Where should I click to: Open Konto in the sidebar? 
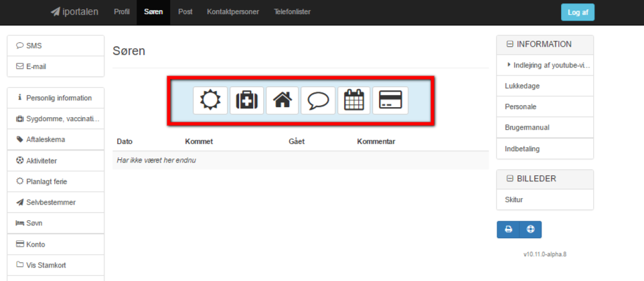(56, 244)
